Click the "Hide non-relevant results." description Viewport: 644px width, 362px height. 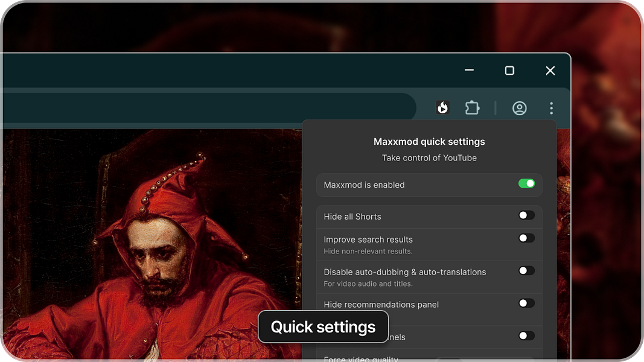pyautogui.click(x=368, y=251)
